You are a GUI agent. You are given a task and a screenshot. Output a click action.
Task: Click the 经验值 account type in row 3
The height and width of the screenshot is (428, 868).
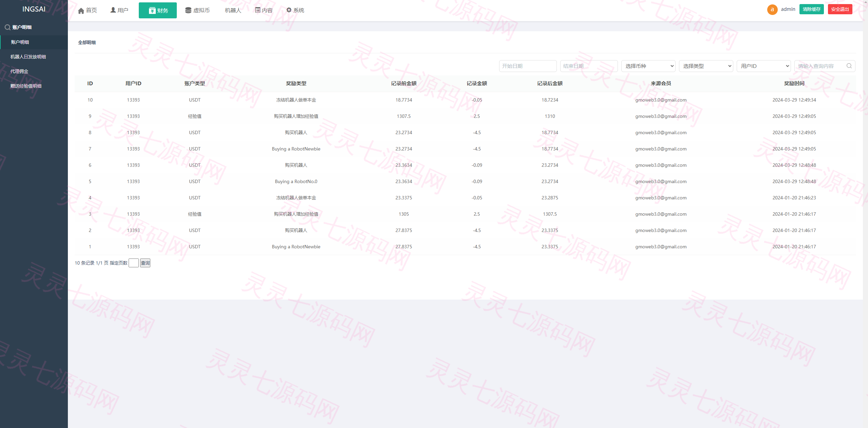[194, 214]
